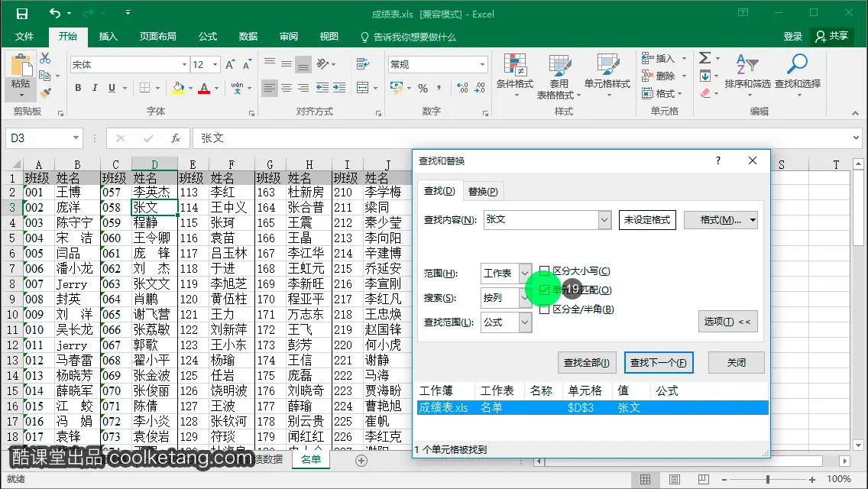Switch to the 替换 Replace dialog tab
868x489 pixels.
tap(483, 191)
